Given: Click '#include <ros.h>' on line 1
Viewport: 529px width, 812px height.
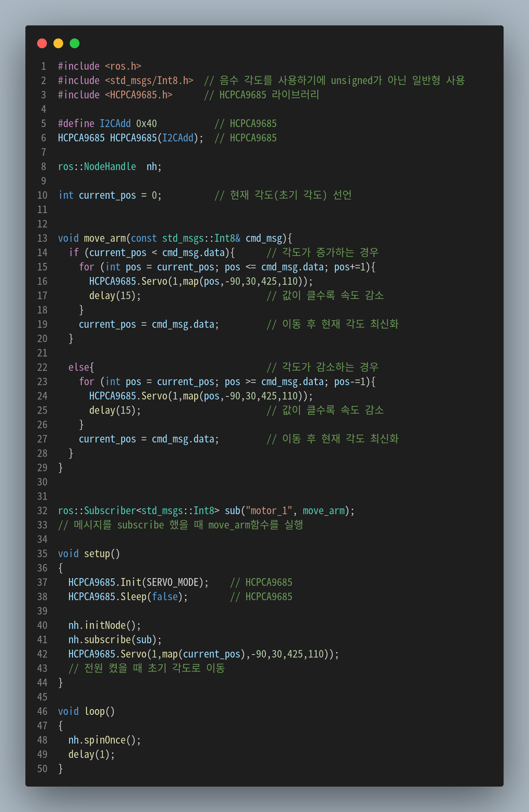Looking at the screenshot, I should point(100,66).
